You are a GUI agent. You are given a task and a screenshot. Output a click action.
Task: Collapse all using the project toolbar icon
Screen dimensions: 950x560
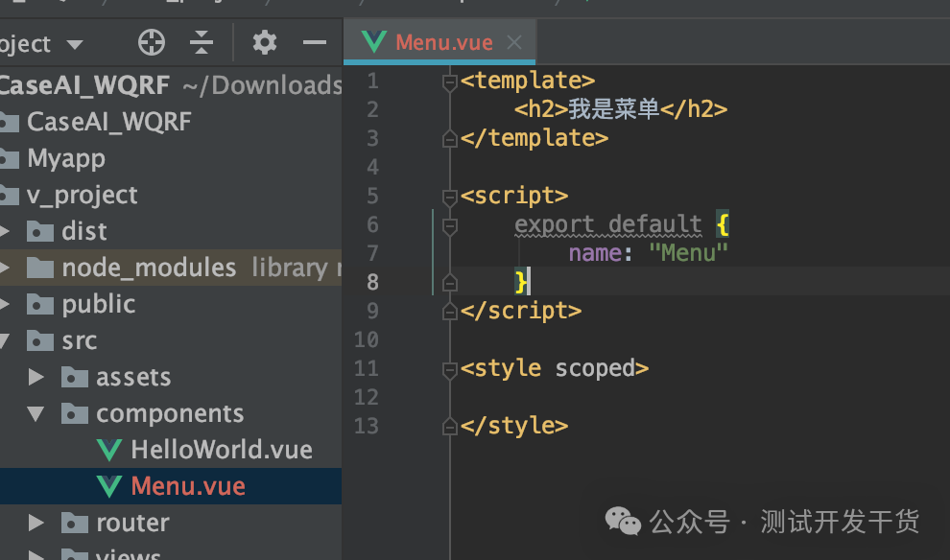pos(202,42)
